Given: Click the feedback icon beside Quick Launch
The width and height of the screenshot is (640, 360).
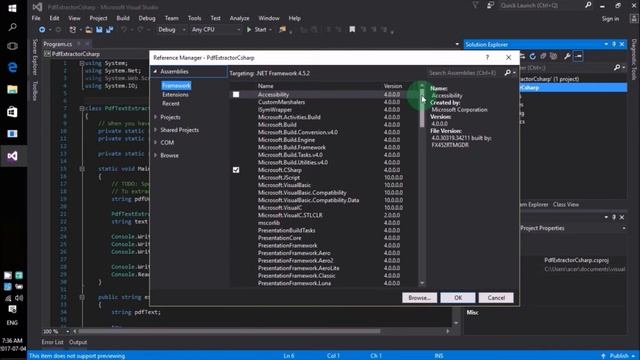Looking at the screenshot, I should click(490, 5).
